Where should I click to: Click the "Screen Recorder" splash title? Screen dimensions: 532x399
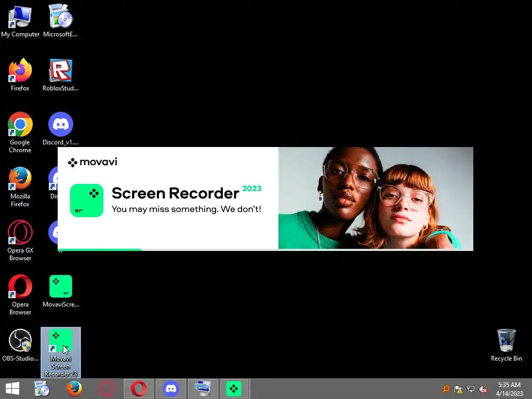pos(175,193)
